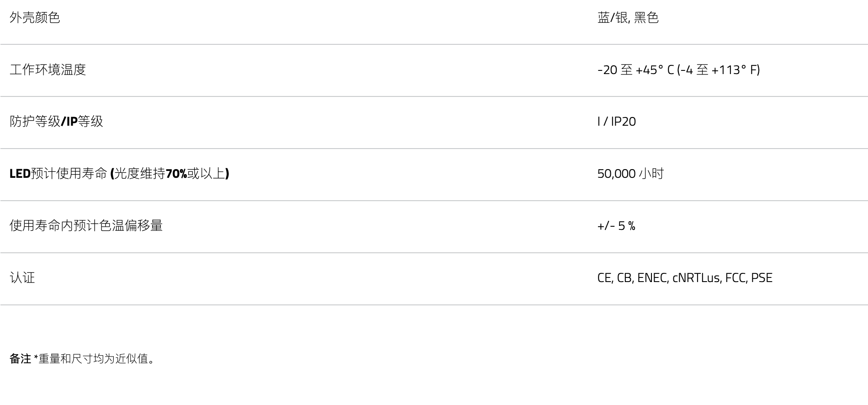Click the 备注 heading text

(x=20, y=359)
